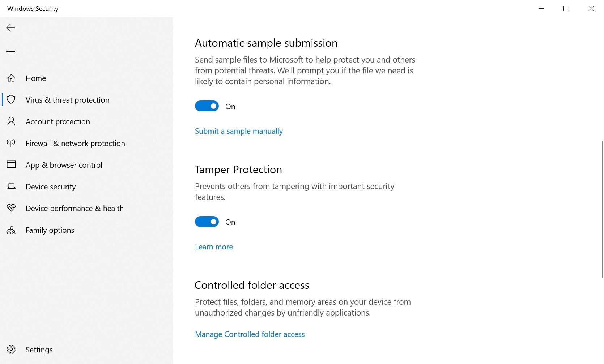Click the Firewall & network antenna icon
Image resolution: width=604 pixels, height=364 pixels.
pos(11,143)
